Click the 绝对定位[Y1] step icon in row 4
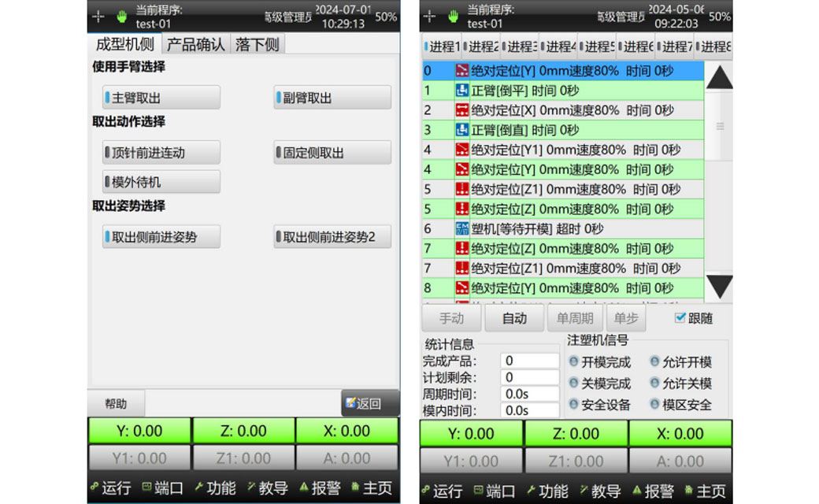The image size is (819, 504). (462, 150)
